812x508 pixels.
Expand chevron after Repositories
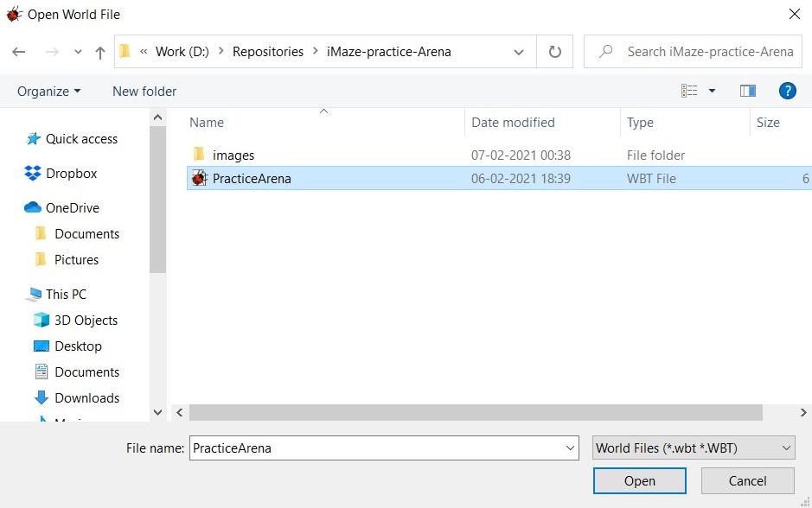point(315,51)
